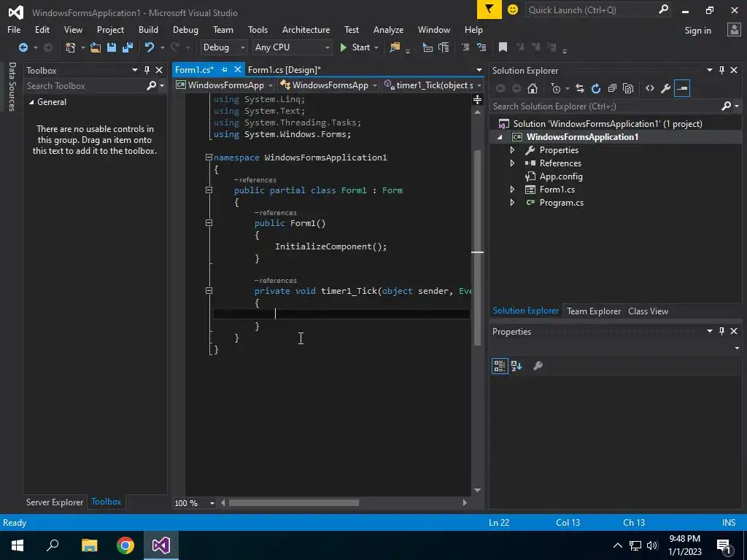The height and width of the screenshot is (560, 747).
Task: Click the Home icon in Solution Explorer
Action: click(532, 88)
